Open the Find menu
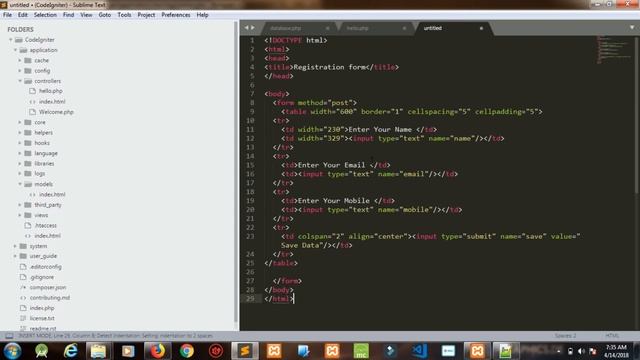640x360 pixels. [x=68, y=15]
